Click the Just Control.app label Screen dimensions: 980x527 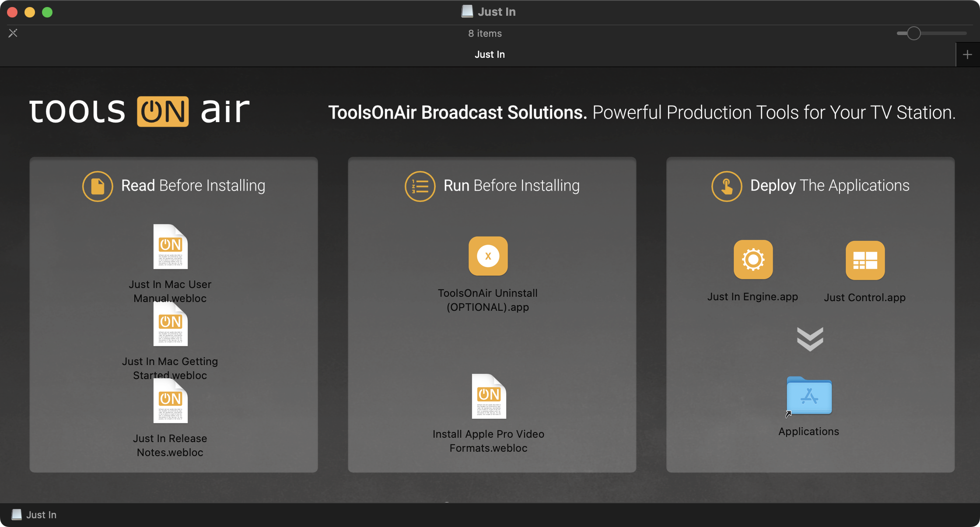point(865,297)
